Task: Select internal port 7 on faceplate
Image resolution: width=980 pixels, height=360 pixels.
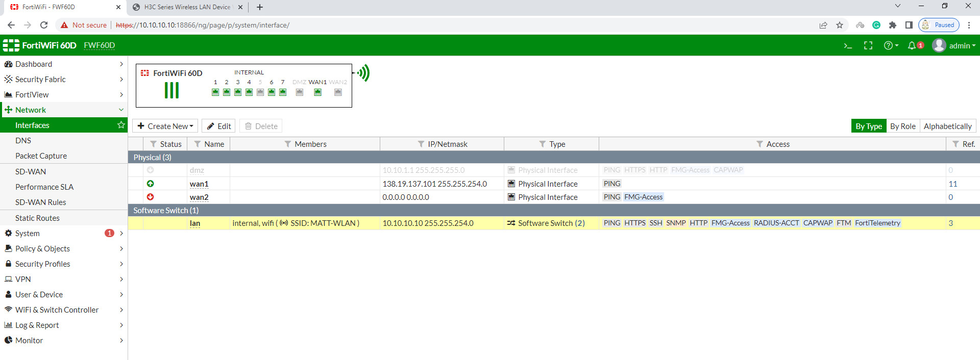Action: [283, 92]
